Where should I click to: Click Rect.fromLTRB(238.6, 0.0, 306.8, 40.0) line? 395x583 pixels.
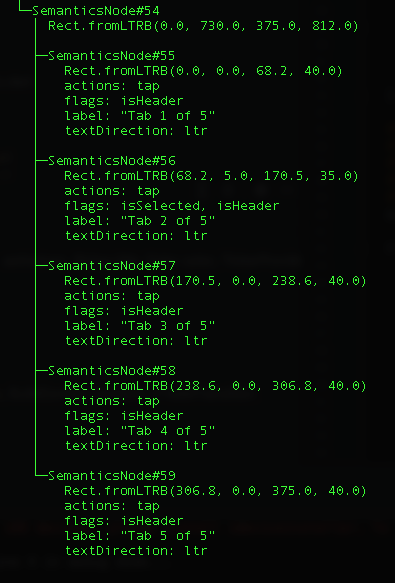216,386
